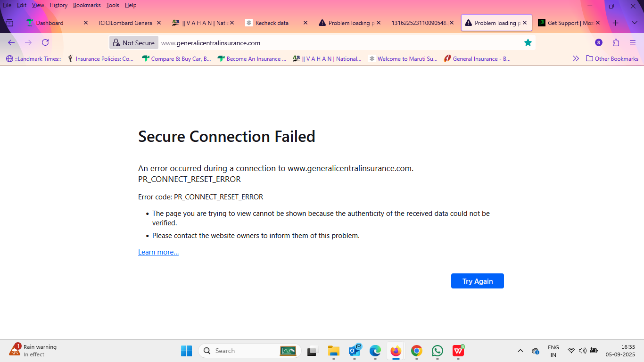Open Firefox View icon beside the tabs
Image resolution: width=644 pixels, height=362 pixels.
tap(9, 23)
